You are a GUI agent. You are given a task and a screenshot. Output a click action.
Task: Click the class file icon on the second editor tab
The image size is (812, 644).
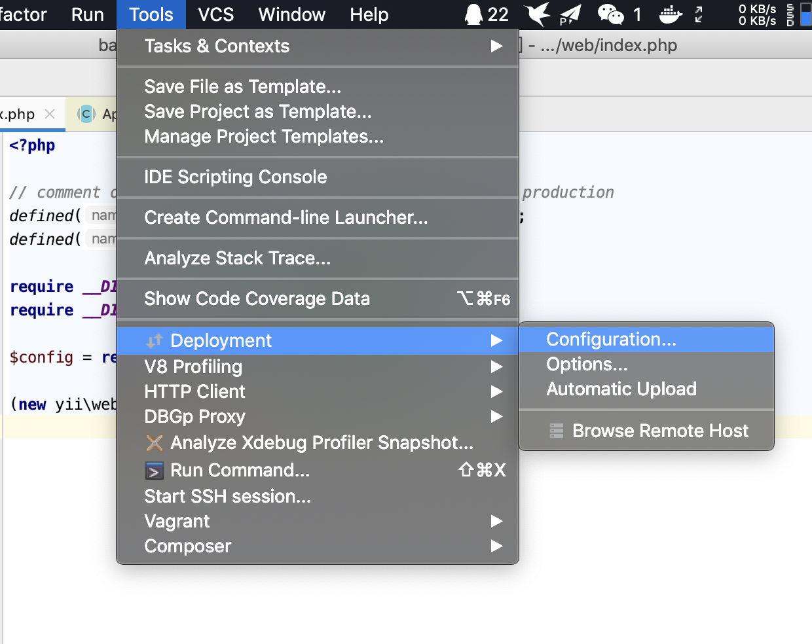86,114
